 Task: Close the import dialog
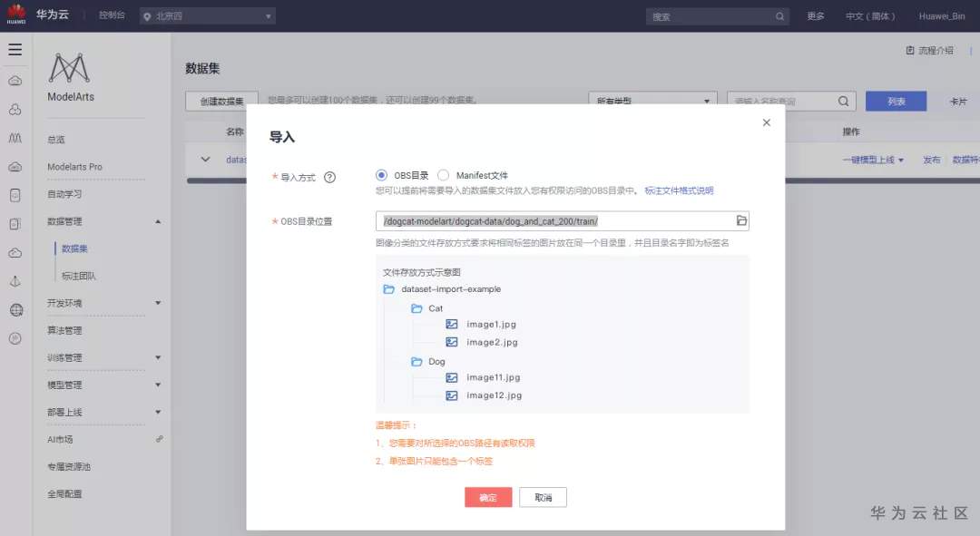766,122
